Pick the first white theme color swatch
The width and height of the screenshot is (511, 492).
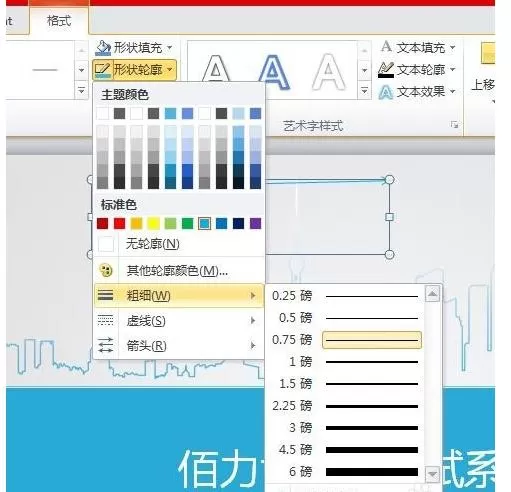102,113
